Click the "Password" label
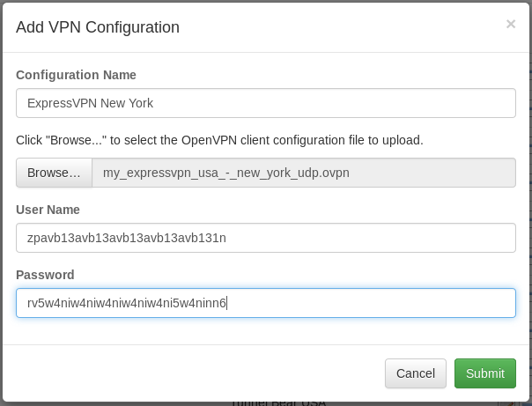This screenshot has height=406, width=532. click(45, 275)
